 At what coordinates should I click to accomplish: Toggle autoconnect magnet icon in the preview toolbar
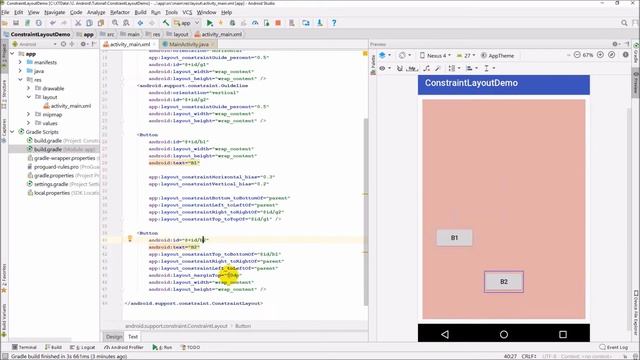(400, 68)
